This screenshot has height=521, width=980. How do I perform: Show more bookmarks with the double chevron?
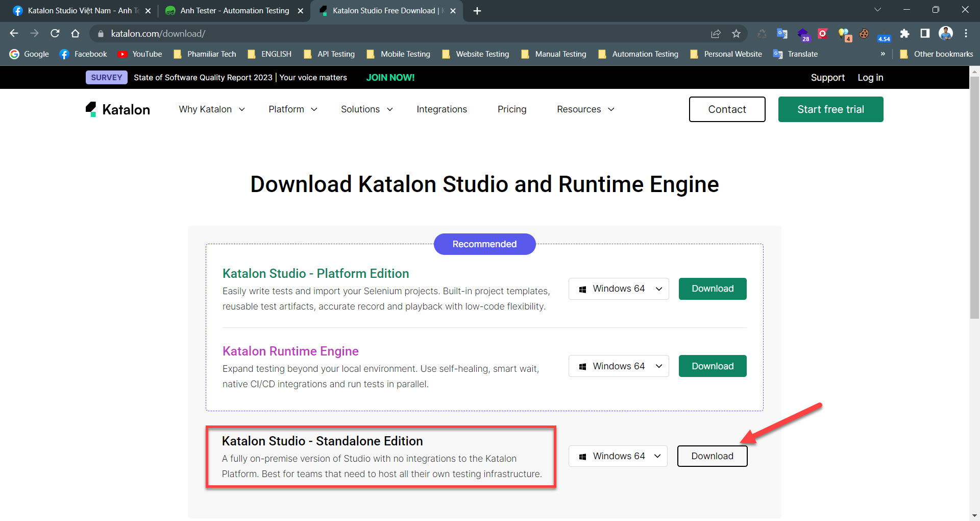point(883,54)
